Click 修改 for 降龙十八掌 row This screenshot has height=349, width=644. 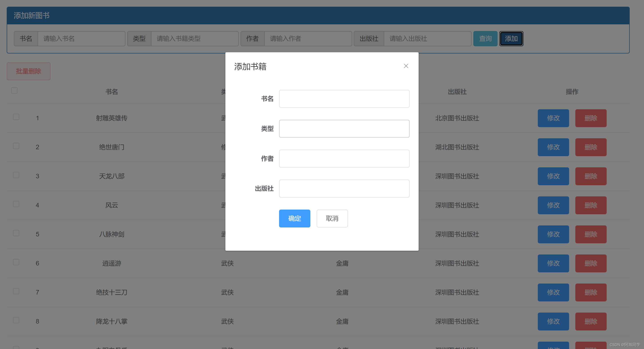(x=553, y=322)
